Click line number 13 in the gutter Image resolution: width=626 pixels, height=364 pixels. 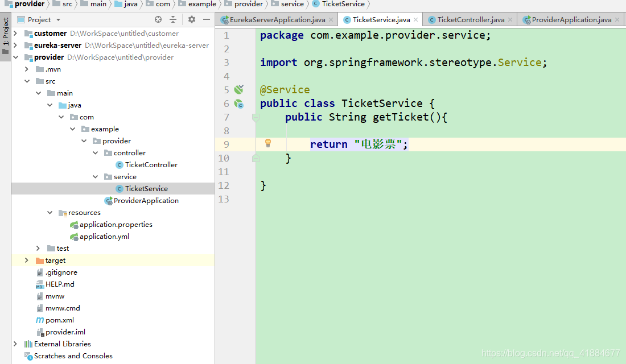point(224,199)
